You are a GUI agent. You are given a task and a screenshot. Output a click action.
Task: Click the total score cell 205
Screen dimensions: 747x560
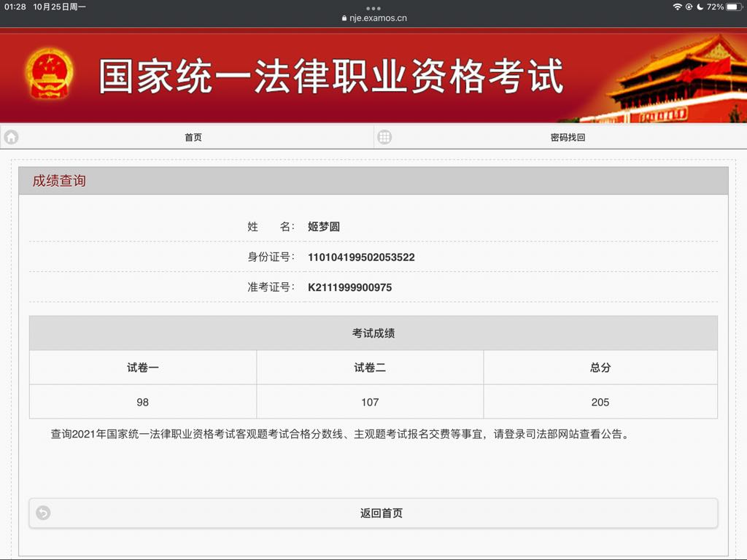pyautogui.click(x=600, y=402)
